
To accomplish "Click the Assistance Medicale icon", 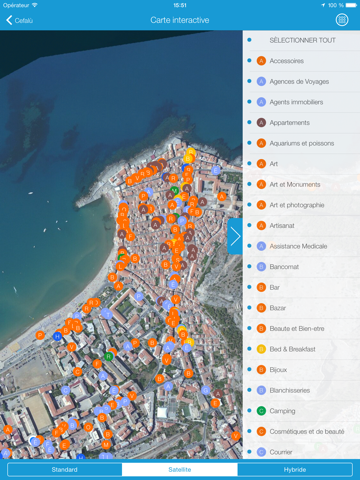I will 261,246.
